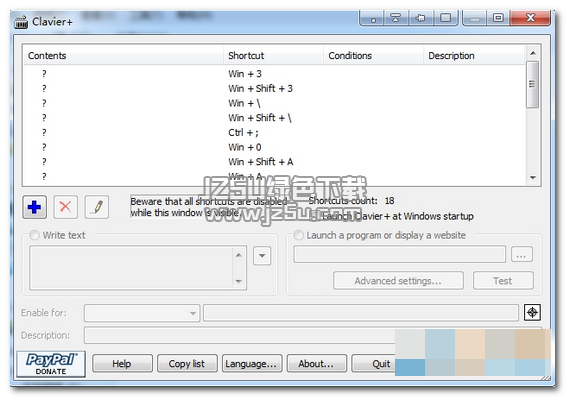Click the title bar roll-up extra button
Image resolution: width=566 pixels, height=398 pixels.
[x=396, y=18]
